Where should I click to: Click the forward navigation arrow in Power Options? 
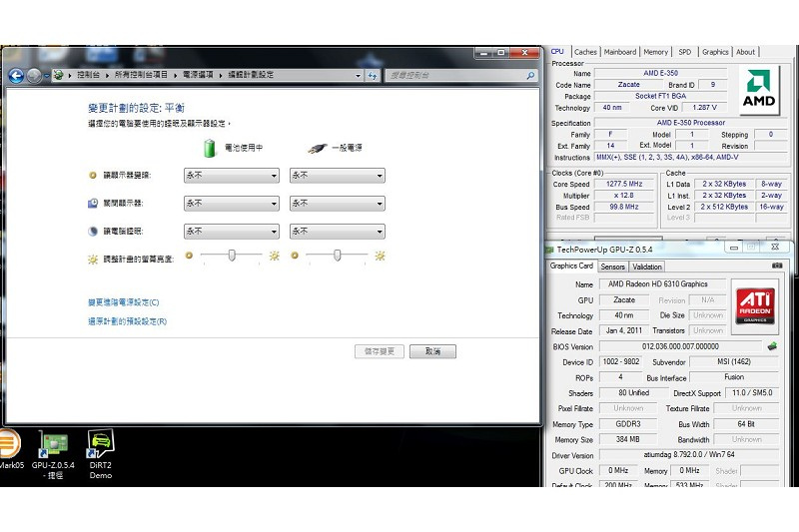pyautogui.click(x=34, y=76)
